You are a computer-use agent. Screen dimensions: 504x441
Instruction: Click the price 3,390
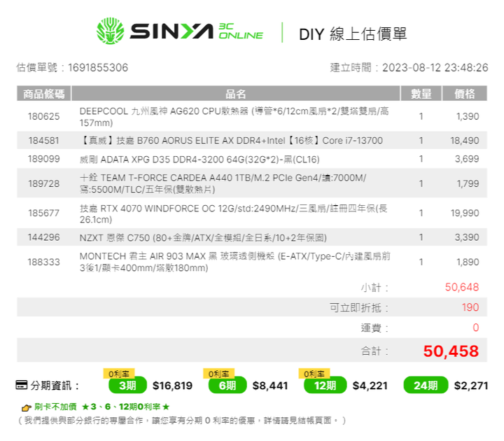point(467,237)
